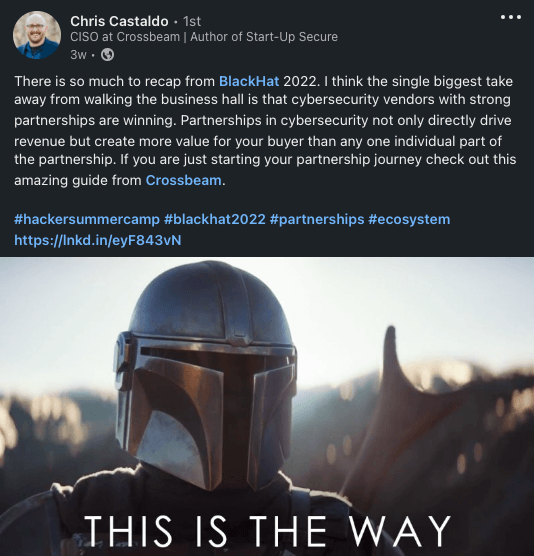Open Chris Castaldo's profile photo

[x=37, y=35]
